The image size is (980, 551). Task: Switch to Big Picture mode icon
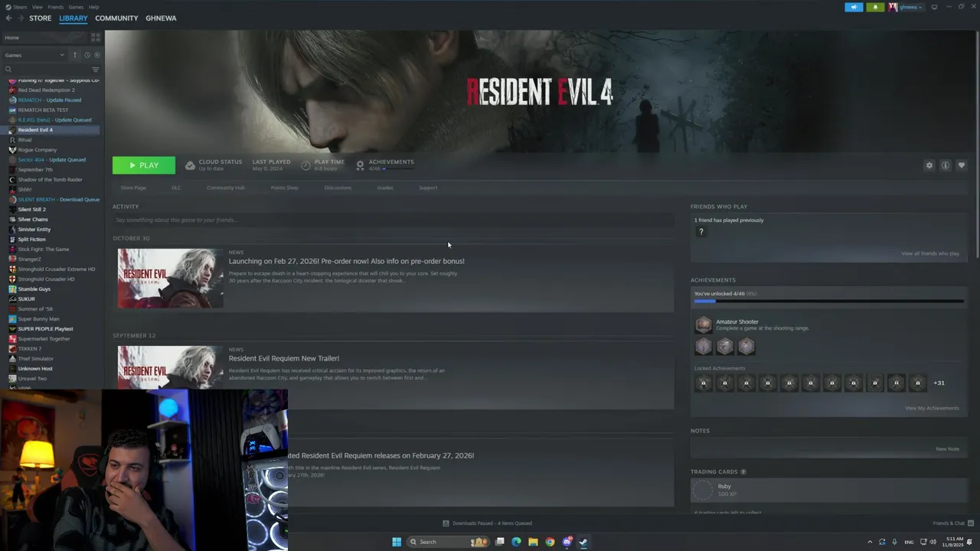[x=934, y=7]
